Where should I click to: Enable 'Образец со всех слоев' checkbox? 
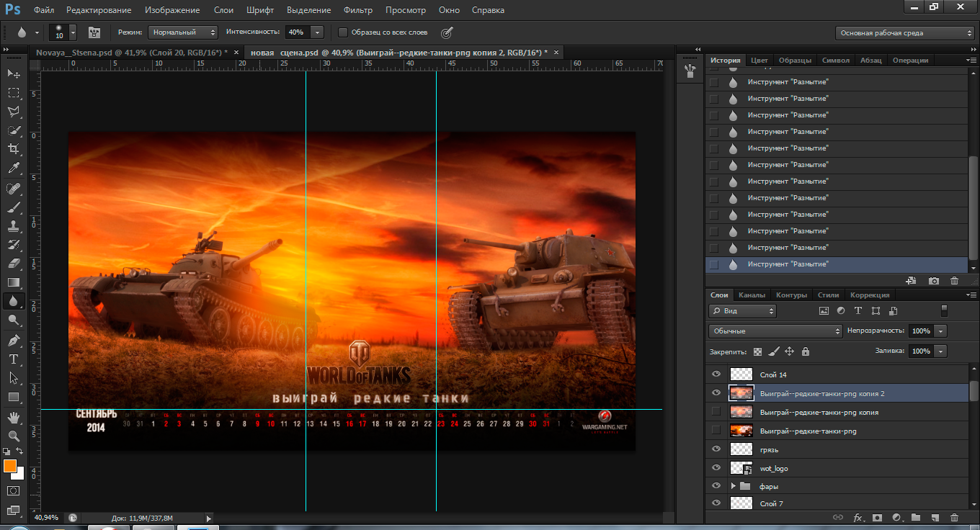(343, 32)
